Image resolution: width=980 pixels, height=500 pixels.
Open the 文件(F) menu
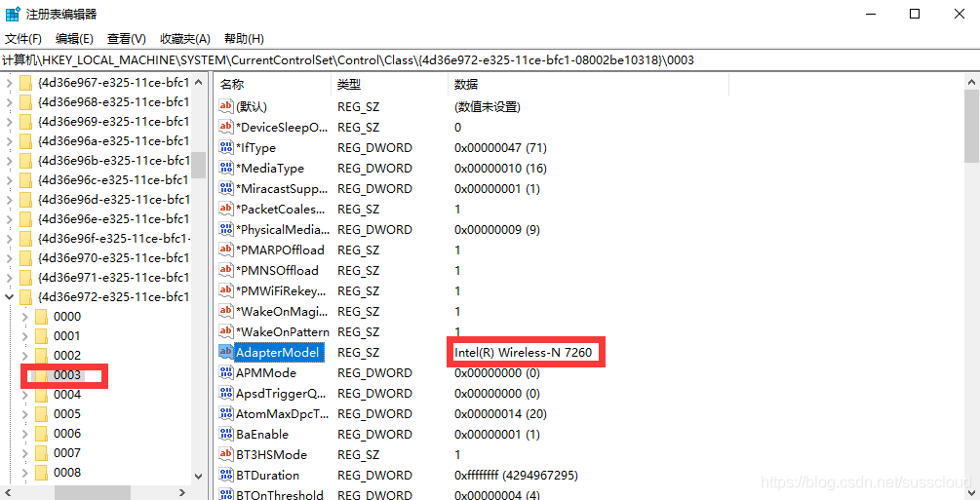(x=23, y=39)
